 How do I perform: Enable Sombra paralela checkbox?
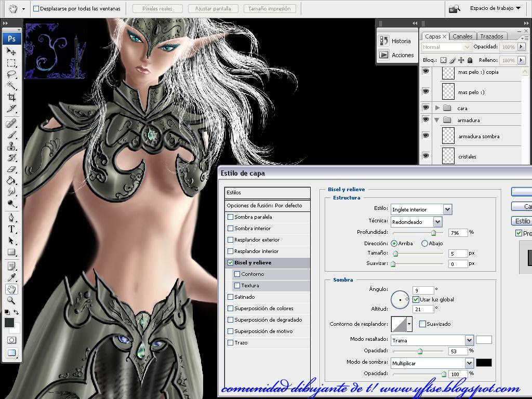coord(230,217)
